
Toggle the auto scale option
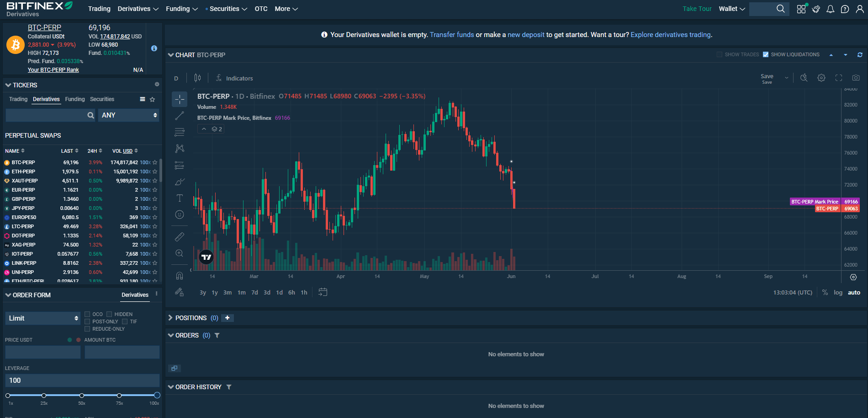point(854,293)
